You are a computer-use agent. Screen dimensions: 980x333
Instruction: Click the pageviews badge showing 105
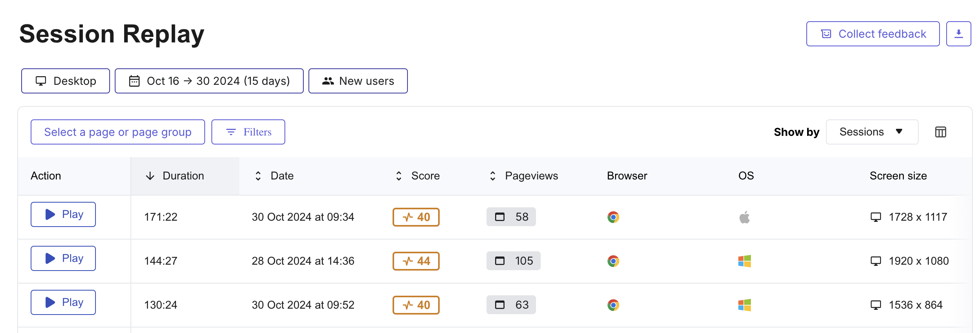pos(513,261)
